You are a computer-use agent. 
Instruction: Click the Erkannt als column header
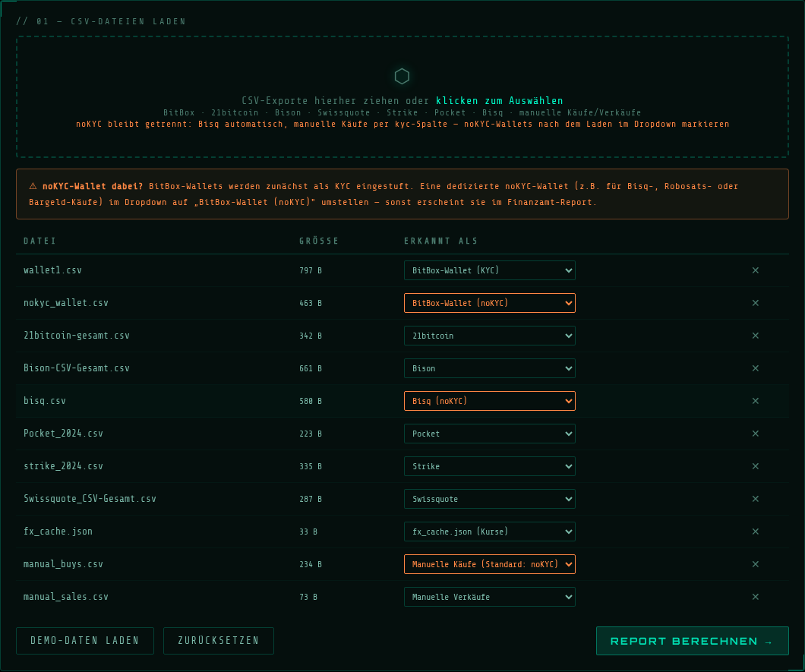tap(440, 241)
